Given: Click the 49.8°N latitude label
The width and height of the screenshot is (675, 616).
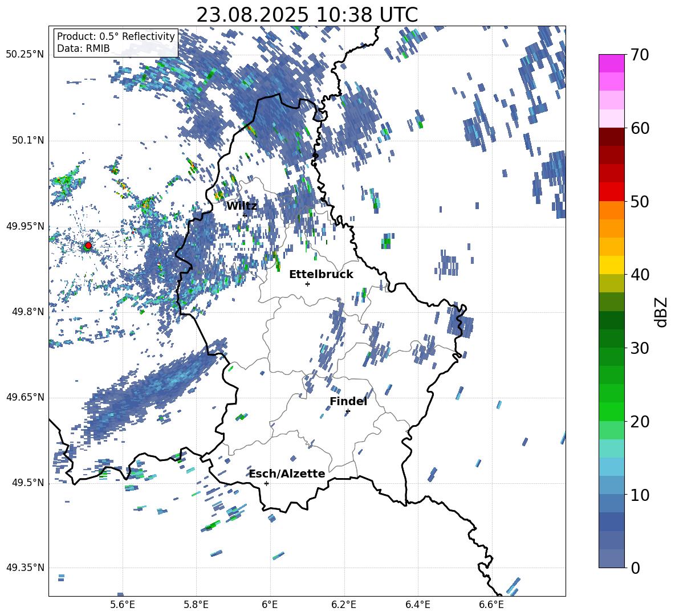Looking at the screenshot, I should tap(27, 312).
